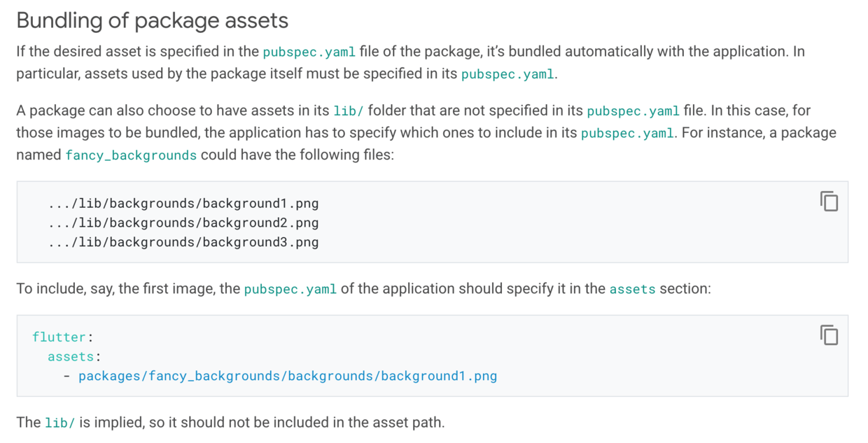The height and width of the screenshot is (443, 868).
Task: Copy the flutter assets YAML snippet
Action: [829, 335]
